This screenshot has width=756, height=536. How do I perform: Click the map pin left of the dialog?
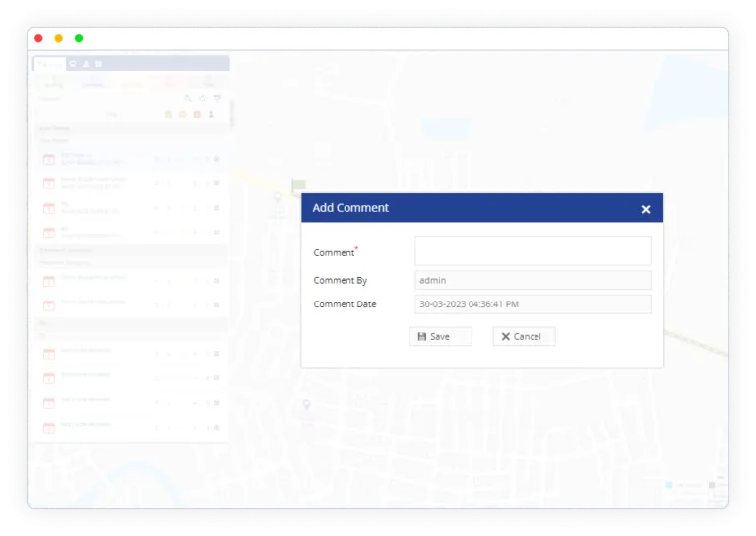tap(278, 199)
